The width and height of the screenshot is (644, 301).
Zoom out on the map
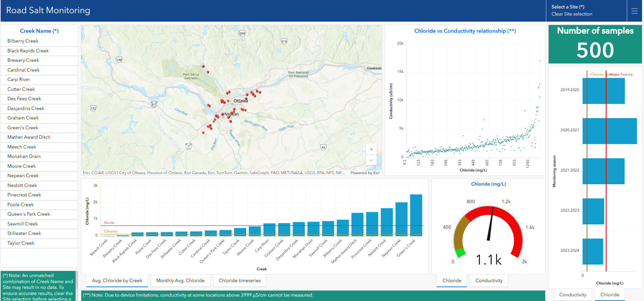click(x=371, y=160)
